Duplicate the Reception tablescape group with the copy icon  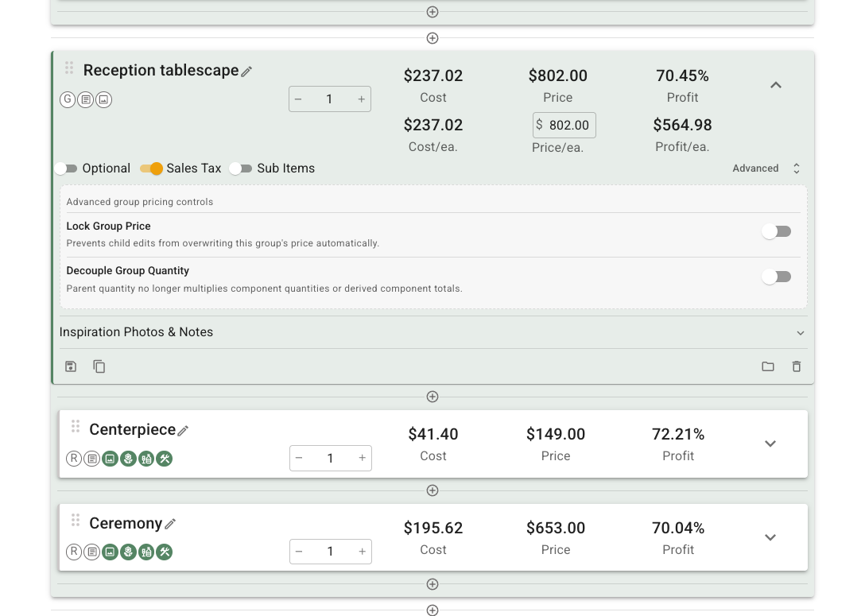click(99, 366)
